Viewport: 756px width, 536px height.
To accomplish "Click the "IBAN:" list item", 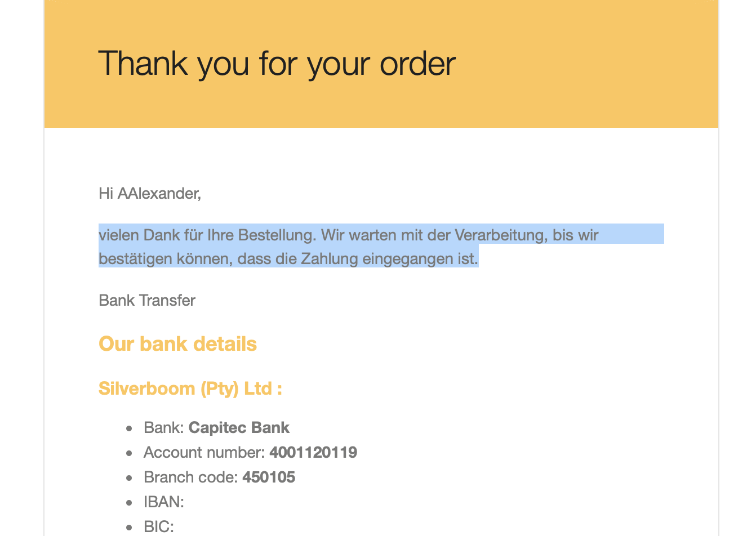I will [x=164, y=502].
